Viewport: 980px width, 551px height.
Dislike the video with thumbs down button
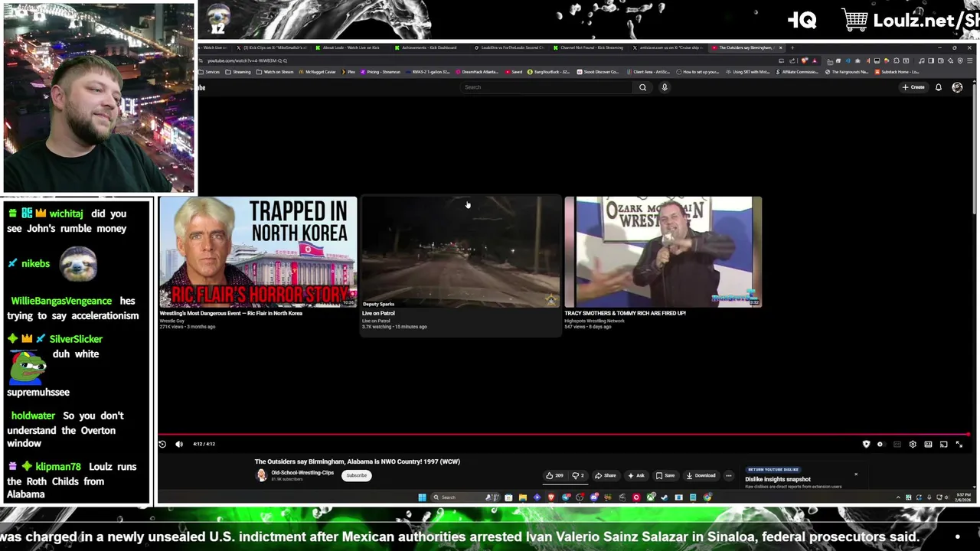(x=578, y=475)
